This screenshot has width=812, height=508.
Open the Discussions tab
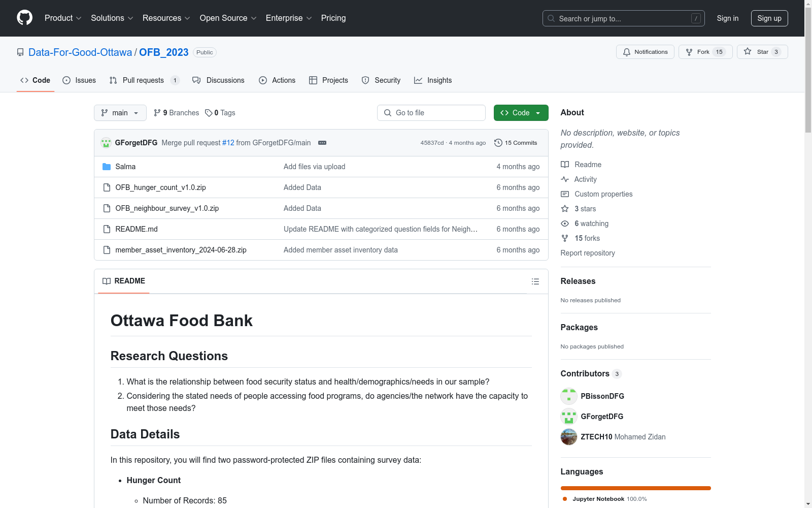point(218,80)
